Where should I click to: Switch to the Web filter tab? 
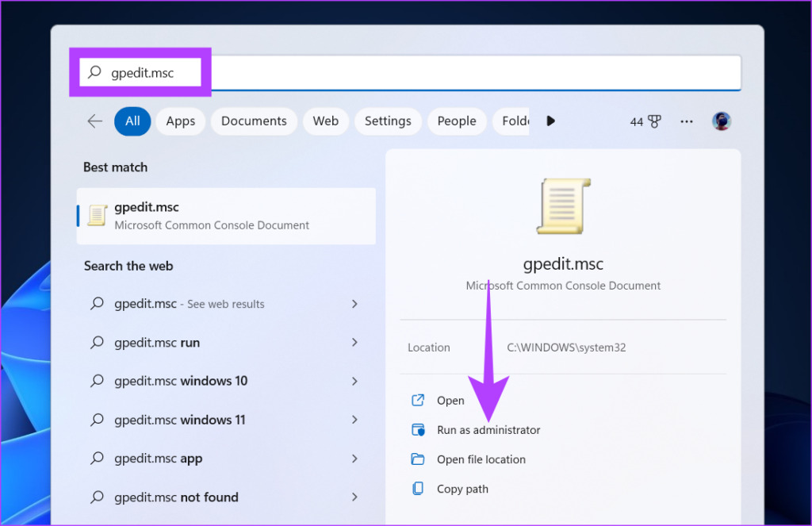click(x=326, y=121)
